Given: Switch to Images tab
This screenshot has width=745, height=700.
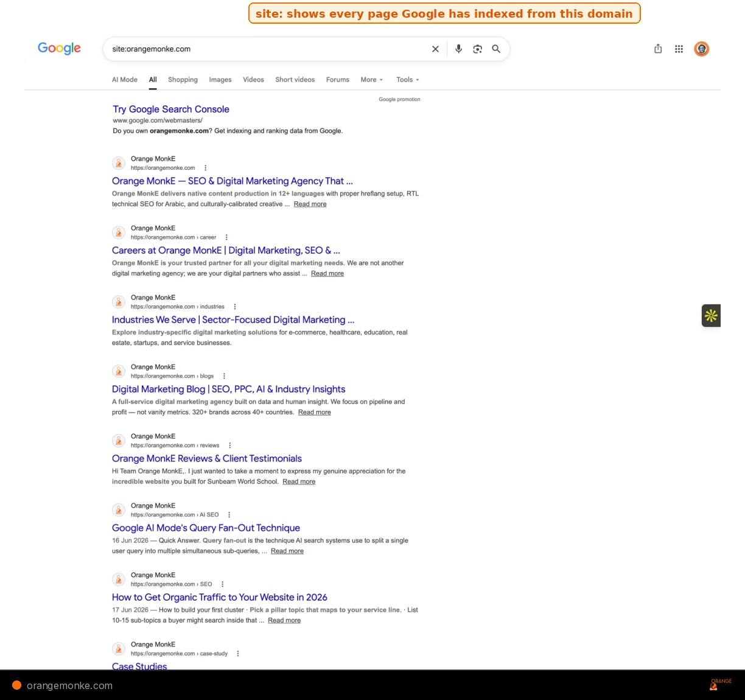Looking at the screenshot, I should click(x=220, y=80).
